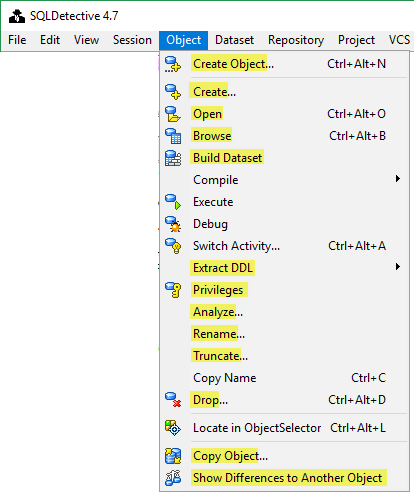414x492 pixels.
Task: Click the Ctrl+Alt+O shortcut label
Action: 356,114
